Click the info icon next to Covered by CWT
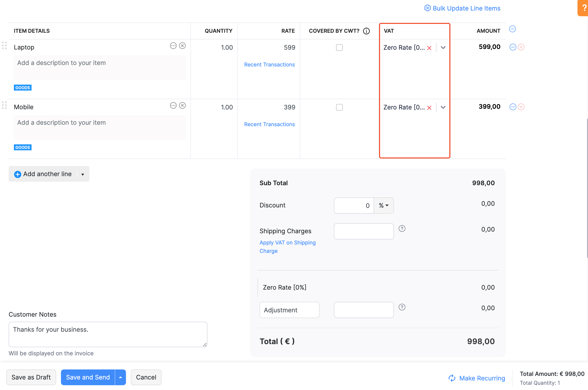 (x=366, y=31)
